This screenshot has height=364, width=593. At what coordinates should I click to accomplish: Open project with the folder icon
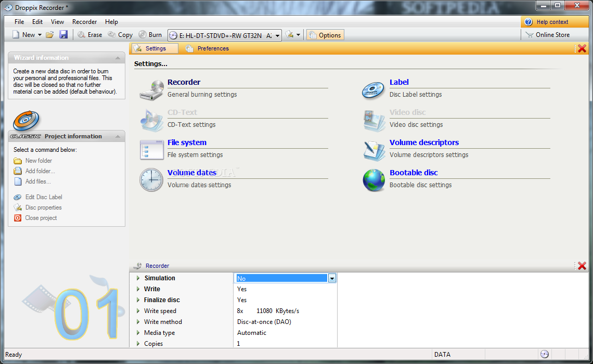coord(49,35)
